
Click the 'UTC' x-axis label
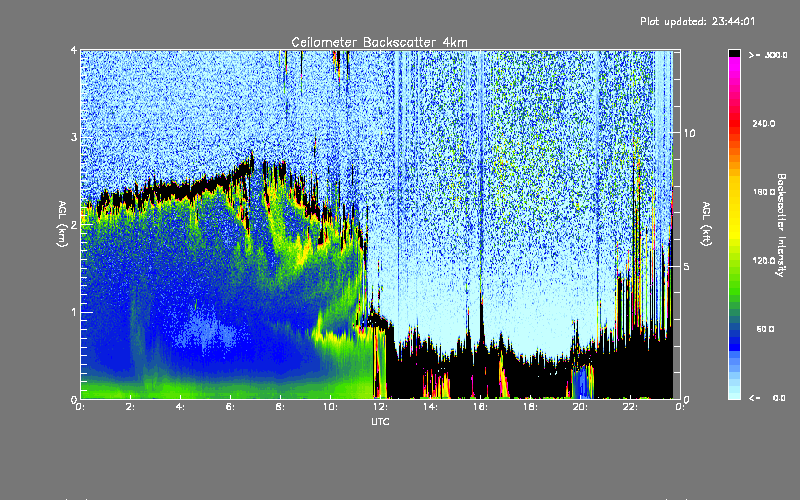pos(380,422)
